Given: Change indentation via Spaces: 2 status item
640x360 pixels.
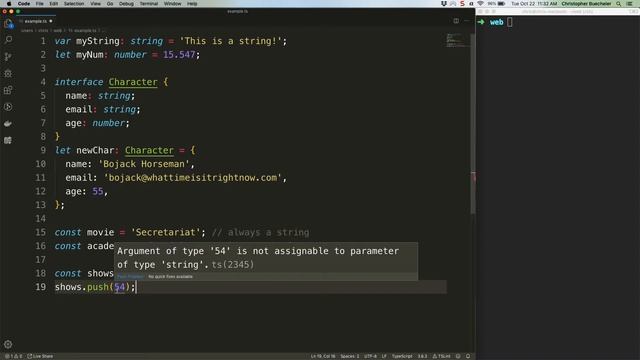Looking at the screenshot, I should (x=350, y=356).
